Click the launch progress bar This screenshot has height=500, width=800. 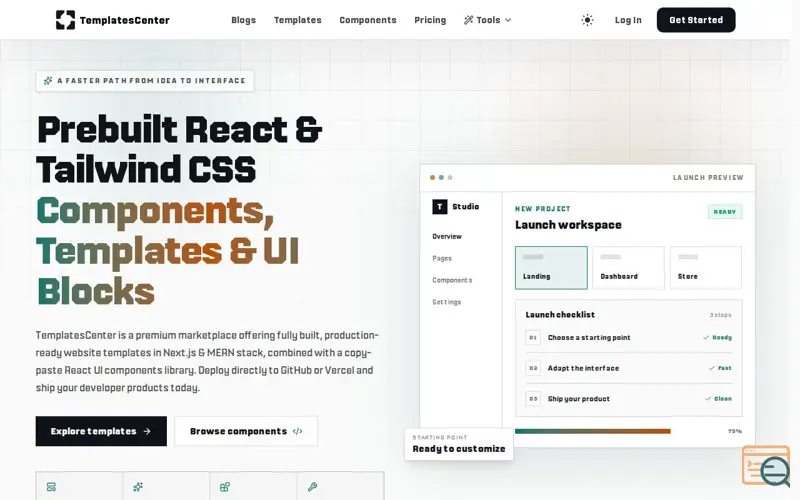593,432
